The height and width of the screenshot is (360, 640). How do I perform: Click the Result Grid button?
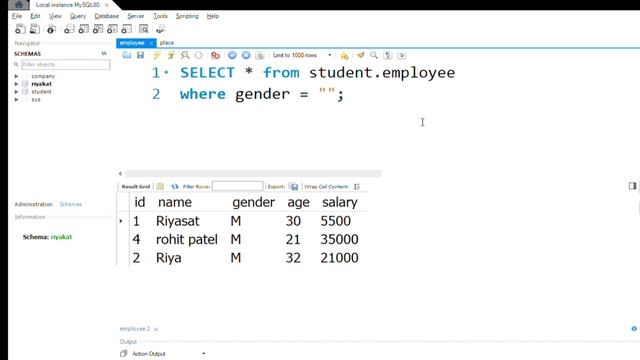click(x=136, y=187)
